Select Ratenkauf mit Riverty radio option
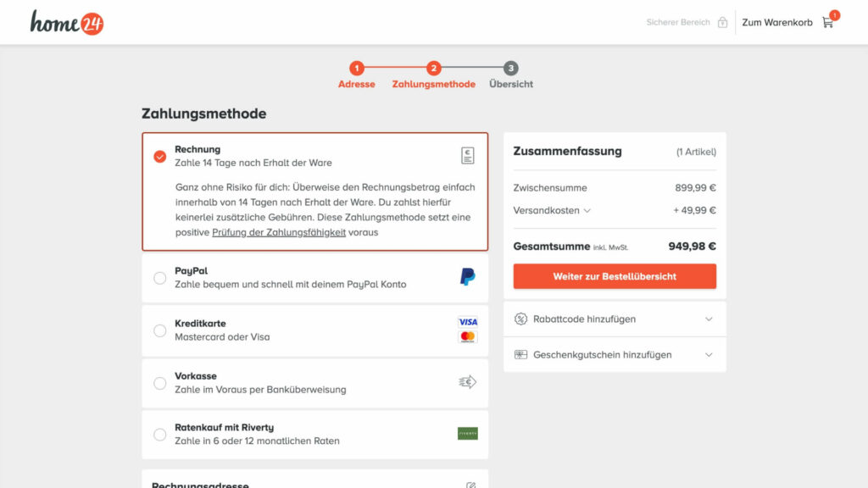 pos(160,435)
